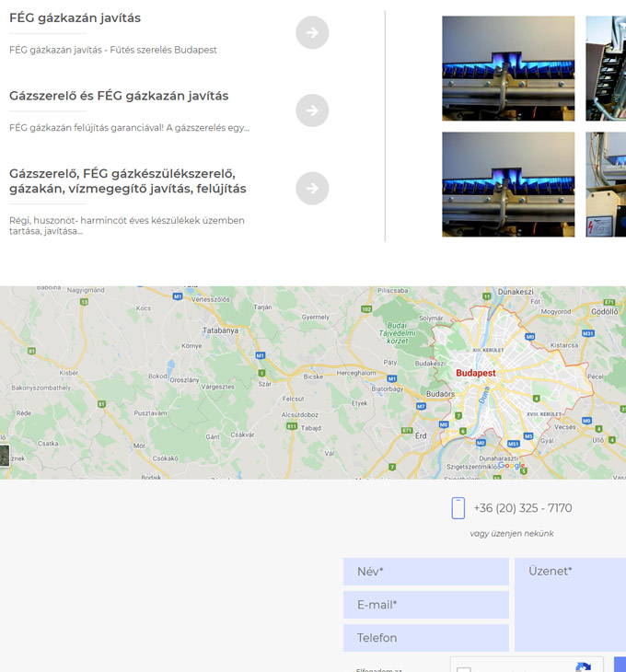This screenshot has width=626, height=672.
Task: Click into the E-mail* field
Action: (426, 605)
